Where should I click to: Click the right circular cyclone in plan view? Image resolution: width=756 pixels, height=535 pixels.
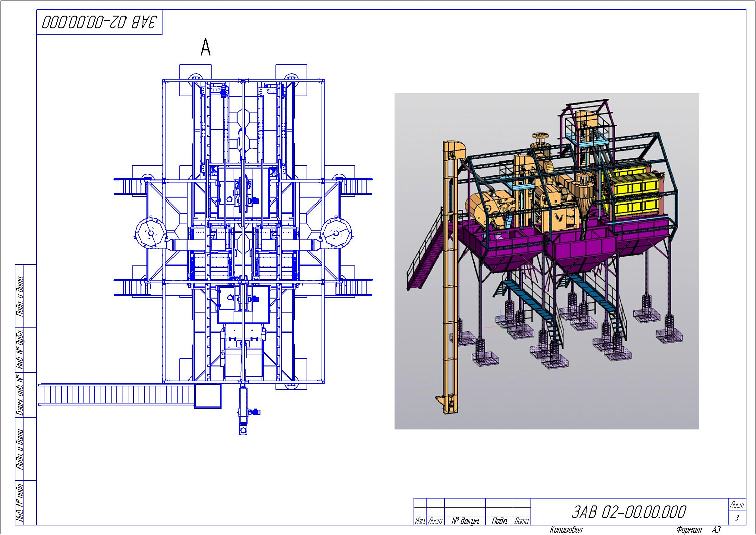(x=336, y=233)
